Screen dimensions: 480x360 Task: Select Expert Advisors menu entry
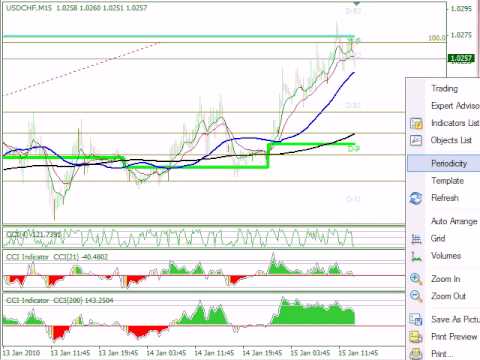[455, 106]
